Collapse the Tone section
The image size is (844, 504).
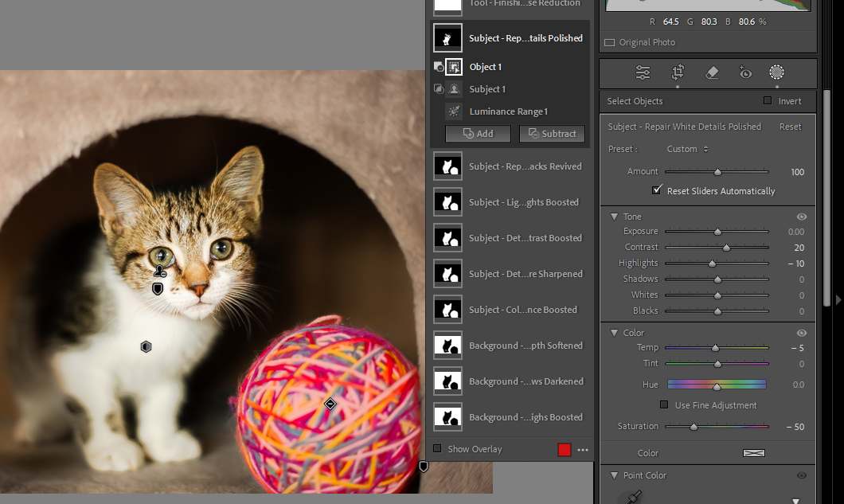pyautogui.click(x=614, y=217)
